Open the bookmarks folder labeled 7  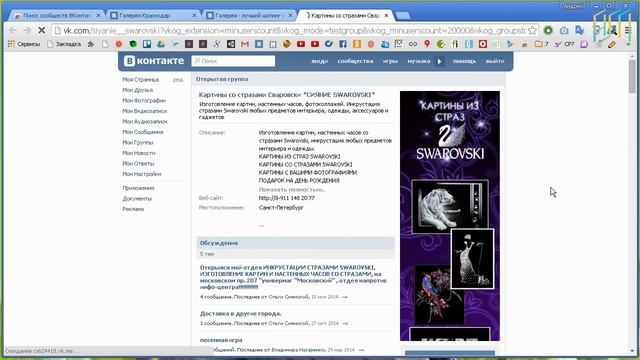tap(541, 44)
